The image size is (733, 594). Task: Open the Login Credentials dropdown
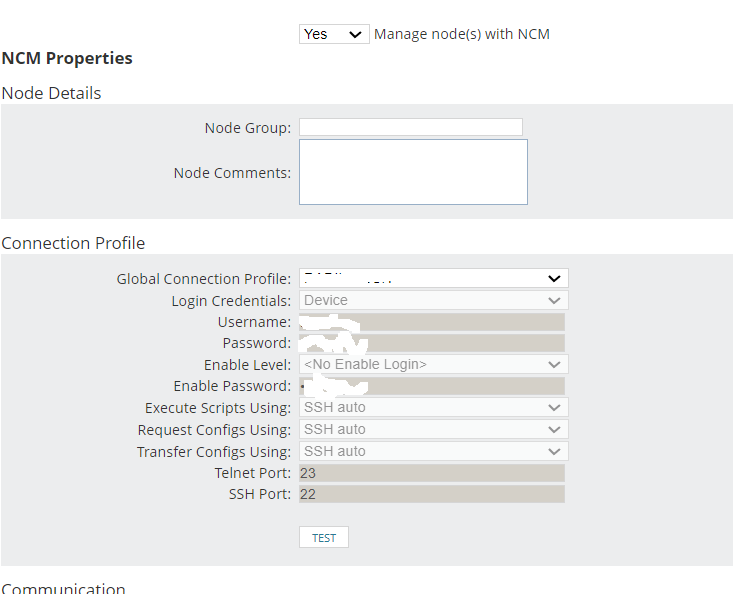click(x=433, y=300)
